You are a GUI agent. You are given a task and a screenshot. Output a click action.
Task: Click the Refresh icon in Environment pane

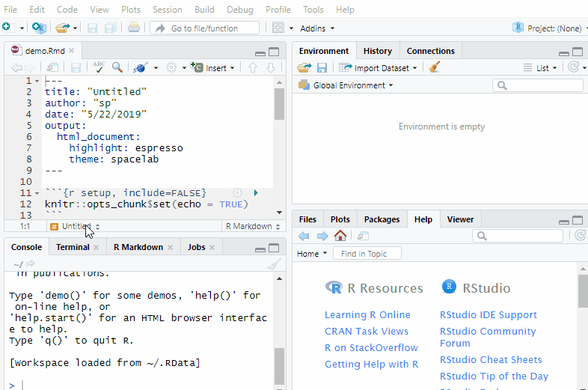[573, 67]
